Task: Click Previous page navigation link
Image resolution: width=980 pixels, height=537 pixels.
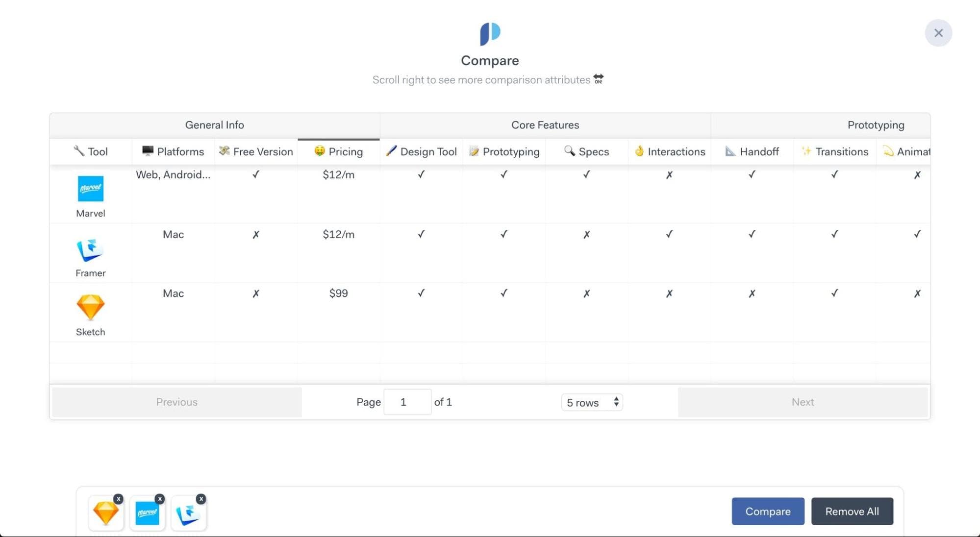Action: pyautogui.click(x=176, y=401)
